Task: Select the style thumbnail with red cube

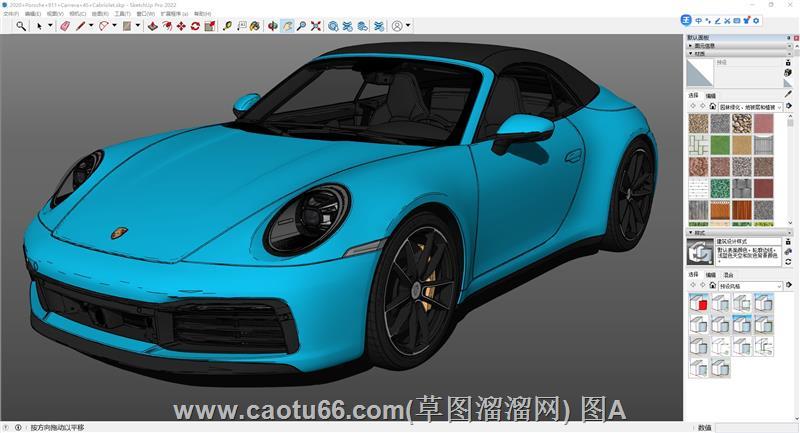Action: tap(698, 302)
